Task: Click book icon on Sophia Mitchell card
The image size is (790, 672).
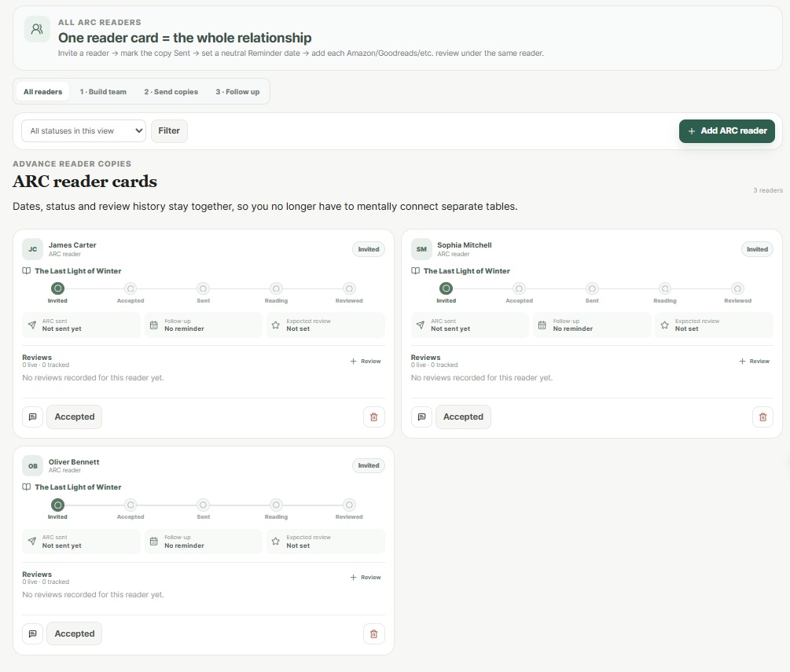Action: pos(416,271)
